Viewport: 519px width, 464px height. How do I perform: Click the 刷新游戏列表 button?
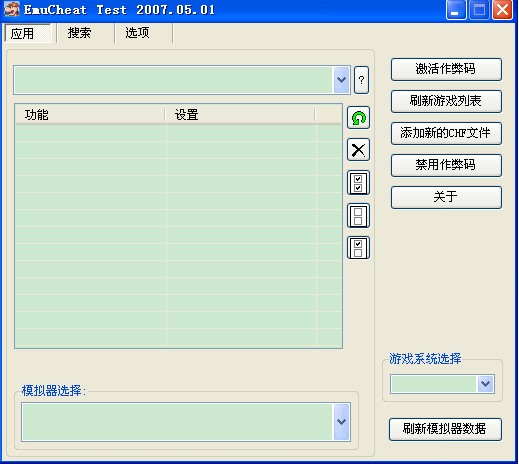446,101
